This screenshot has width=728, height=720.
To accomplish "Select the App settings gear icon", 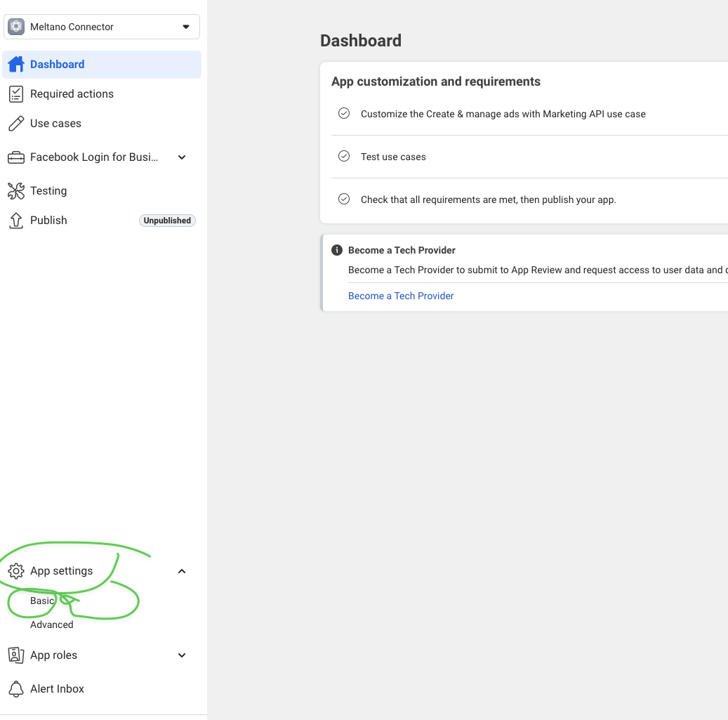I will 15,570.
